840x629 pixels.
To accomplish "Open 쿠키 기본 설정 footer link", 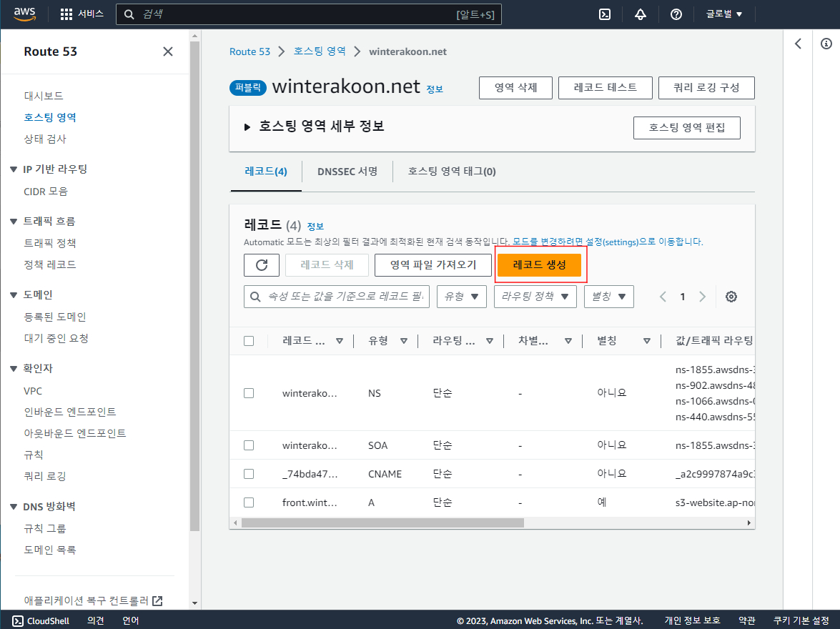I will pyautogui.click(x=801, y=620).
